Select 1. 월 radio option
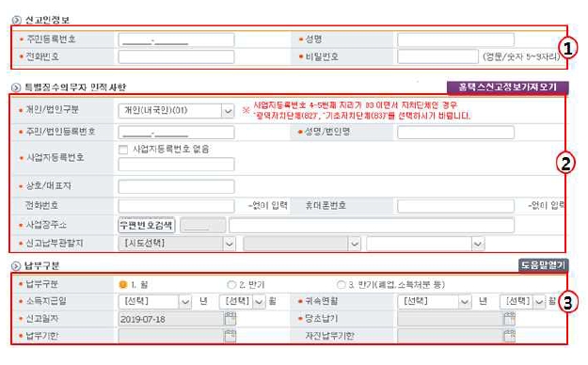This screenshot has height=365, width=588. [122, 285]
